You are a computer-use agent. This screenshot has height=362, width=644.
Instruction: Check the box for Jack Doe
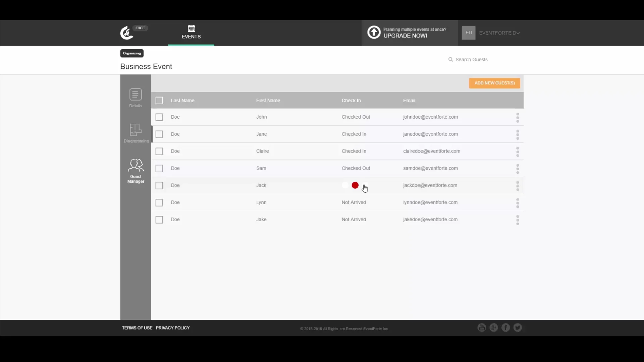[x=159, y=186]
